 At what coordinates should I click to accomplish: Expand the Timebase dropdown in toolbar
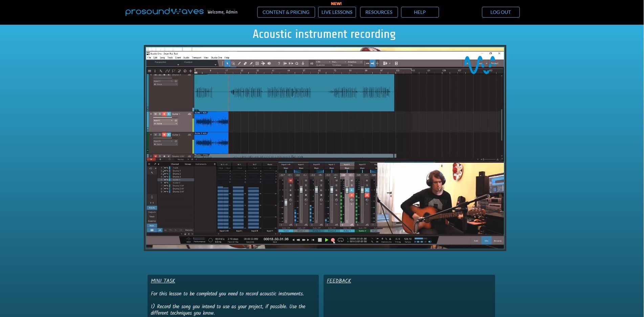pos(339,62)
